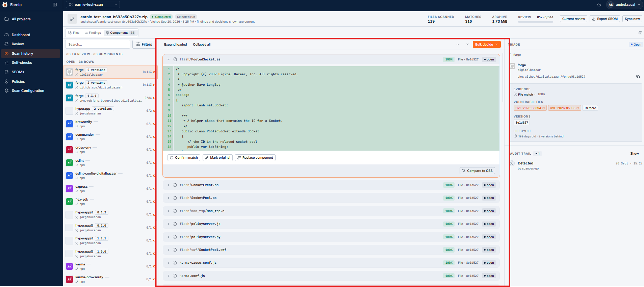Select forge digitalbazaar component row
The height and width of the screenshot is (287, 644).
point(110,72)
